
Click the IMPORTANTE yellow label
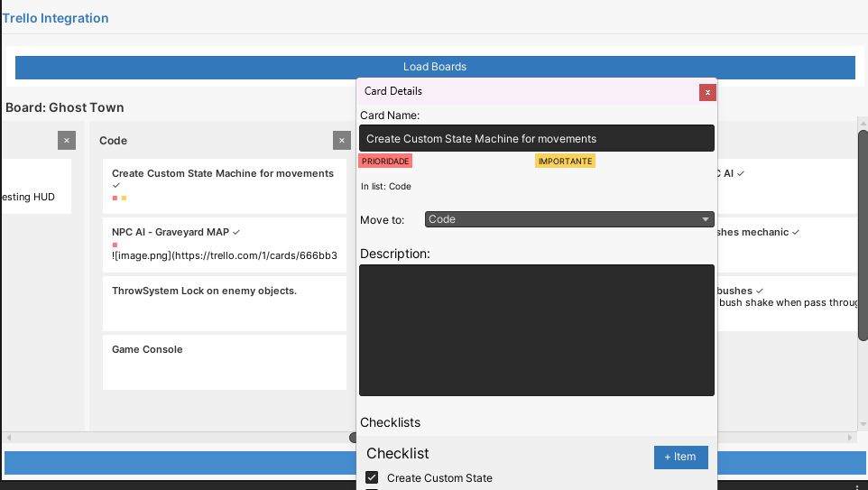pos(565,162)
